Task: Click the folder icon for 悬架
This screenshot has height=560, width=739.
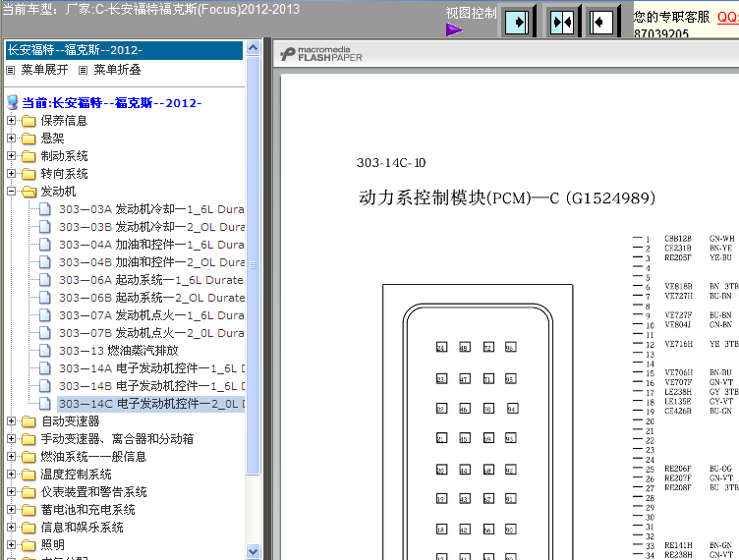Action: point(28,139)
